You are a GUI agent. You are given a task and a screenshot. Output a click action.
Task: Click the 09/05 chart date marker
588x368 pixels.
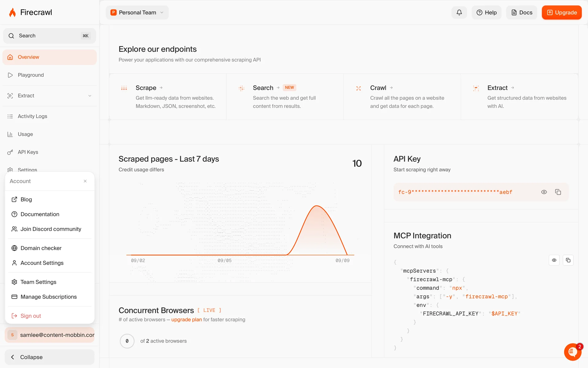point(224,260)
